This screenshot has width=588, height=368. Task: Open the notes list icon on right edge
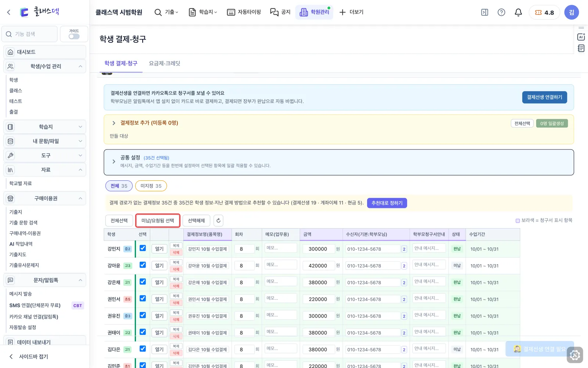[581, 48]
